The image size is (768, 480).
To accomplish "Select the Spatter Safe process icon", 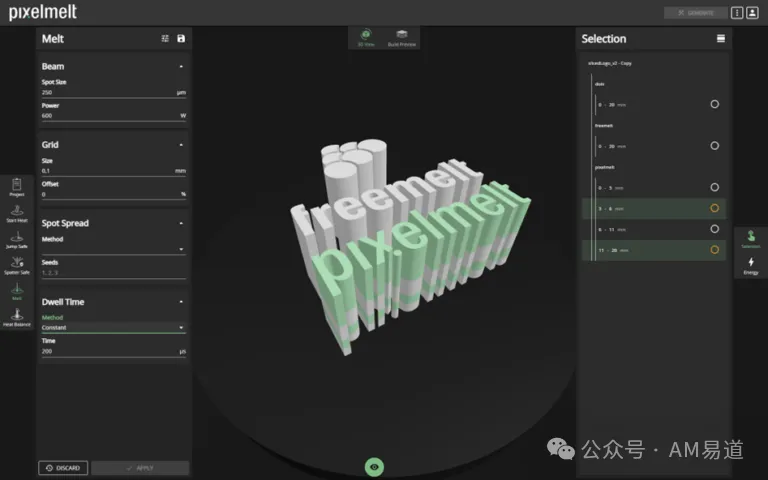I will 17,265.
